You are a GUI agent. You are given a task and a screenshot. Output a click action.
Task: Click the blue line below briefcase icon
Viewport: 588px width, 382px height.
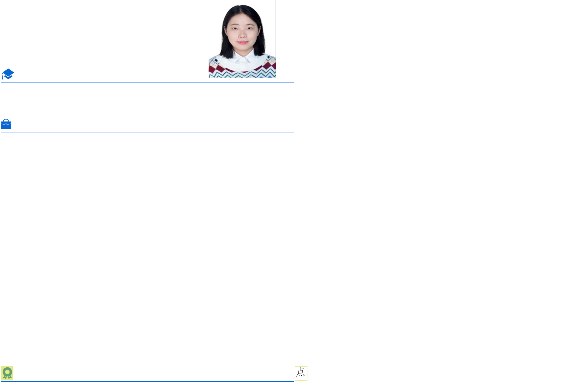point(147,132)
